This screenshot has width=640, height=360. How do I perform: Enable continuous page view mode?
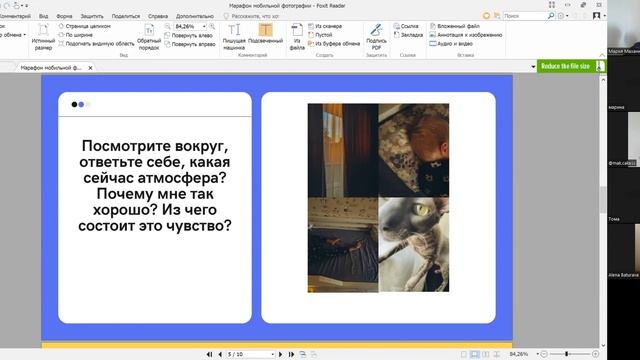474,354
